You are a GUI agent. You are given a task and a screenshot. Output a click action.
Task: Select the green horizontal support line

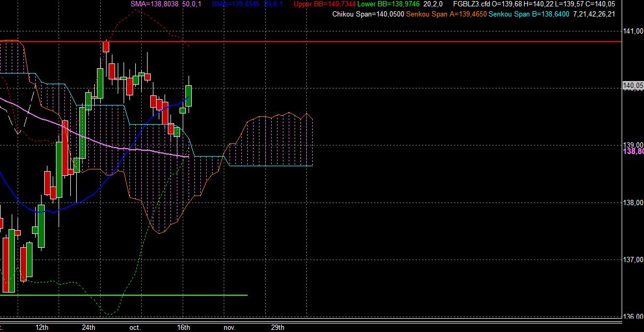(x=124, y=295)
